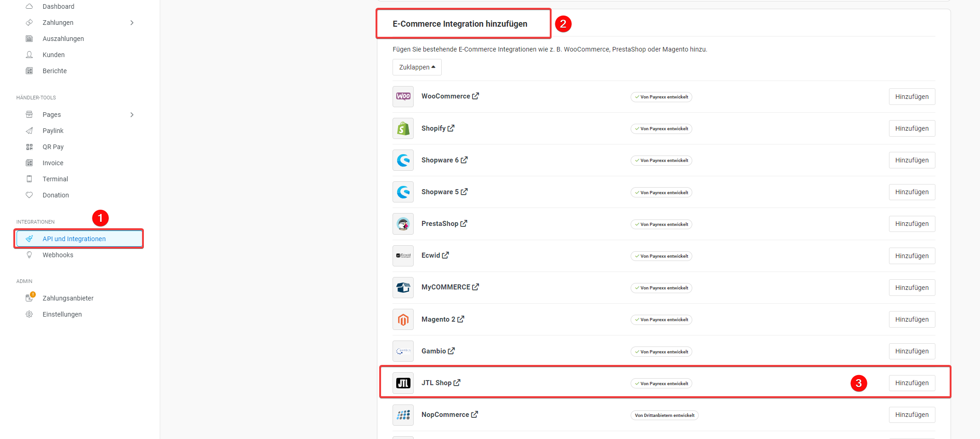980x439 pixels.
Task: Click the Berichte report icon
Action: (29, 71)
